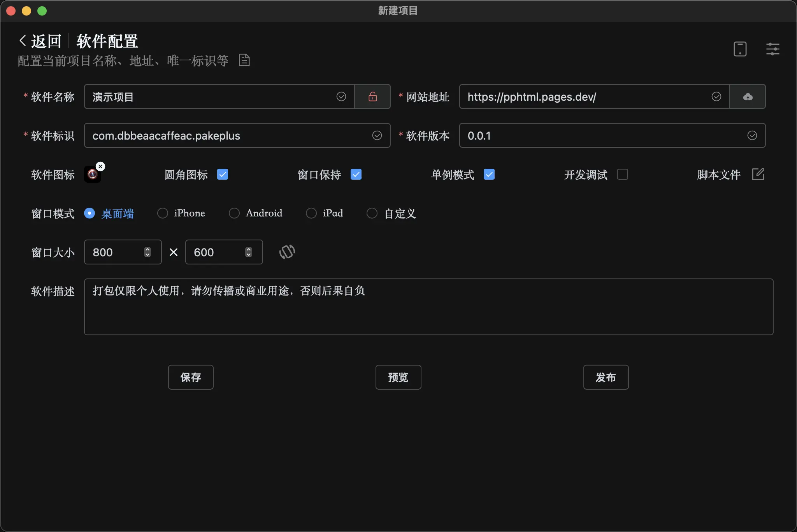Remove the app icon using the small x badge

(100, 166)
